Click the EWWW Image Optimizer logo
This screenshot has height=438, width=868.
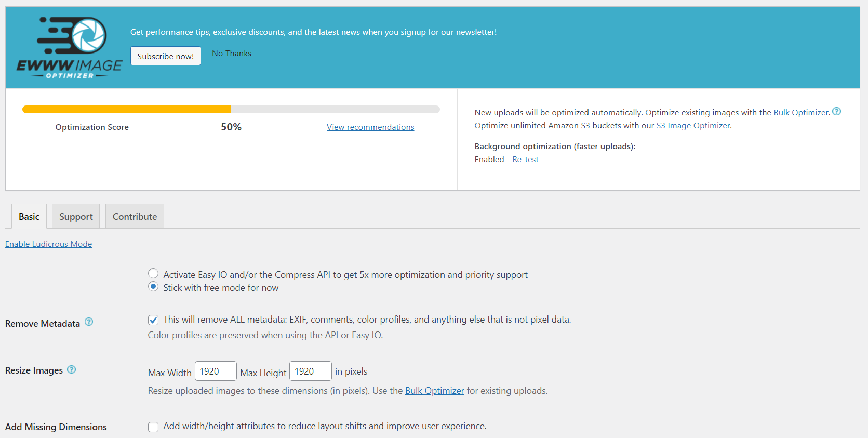[x=70, y=48]
